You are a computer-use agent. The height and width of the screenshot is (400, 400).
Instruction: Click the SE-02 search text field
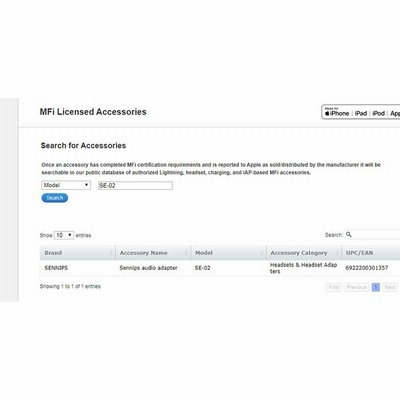(x=135, y=186)
